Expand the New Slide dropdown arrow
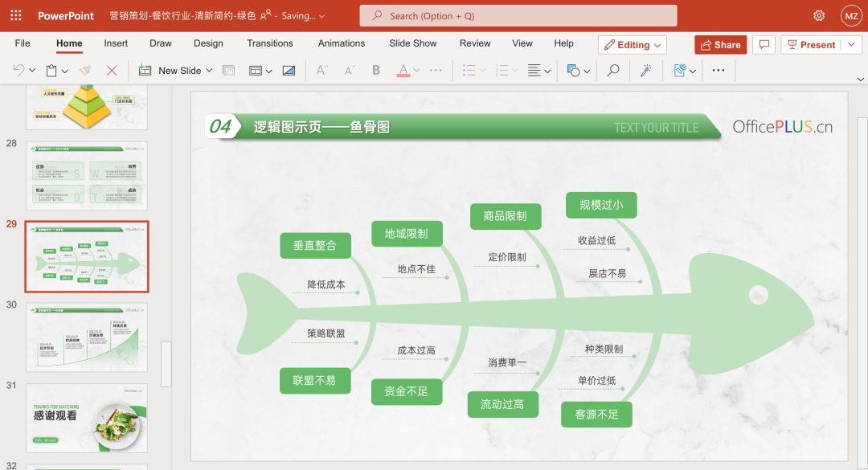Screen dimensions: 868x470 click(x=209, y=71)
